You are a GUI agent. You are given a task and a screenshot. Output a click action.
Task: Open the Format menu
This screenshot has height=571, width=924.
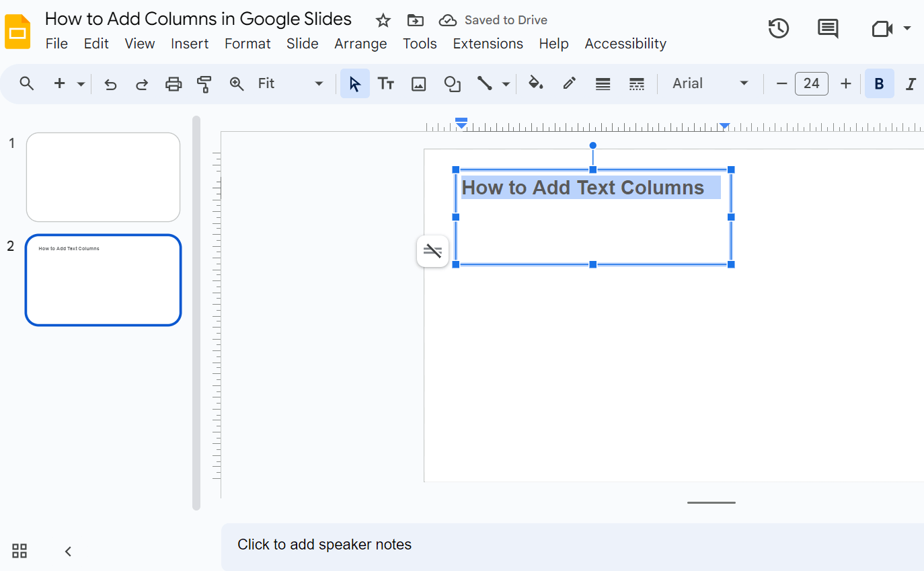247,43
